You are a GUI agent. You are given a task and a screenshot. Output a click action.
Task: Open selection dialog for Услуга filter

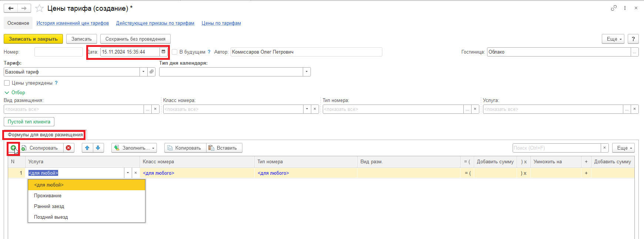click(627, 109)
